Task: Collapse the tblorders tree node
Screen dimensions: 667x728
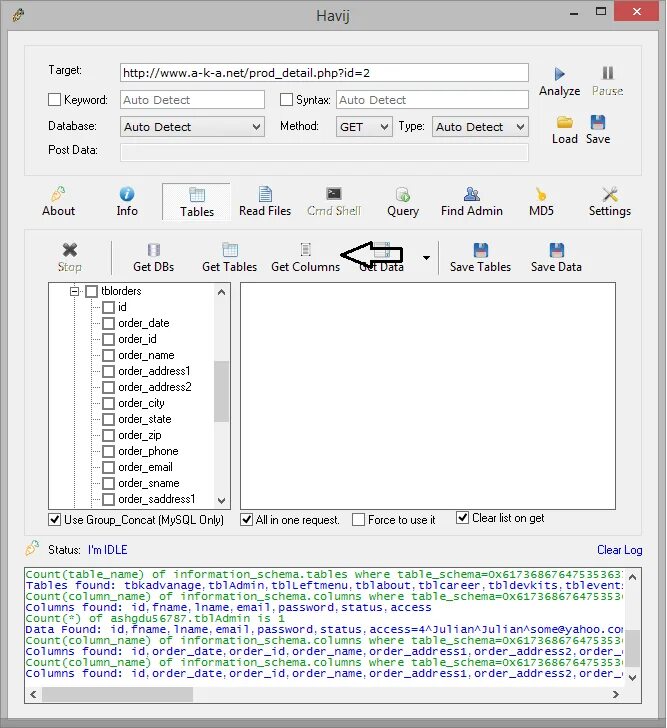Action: click(74, 291)
